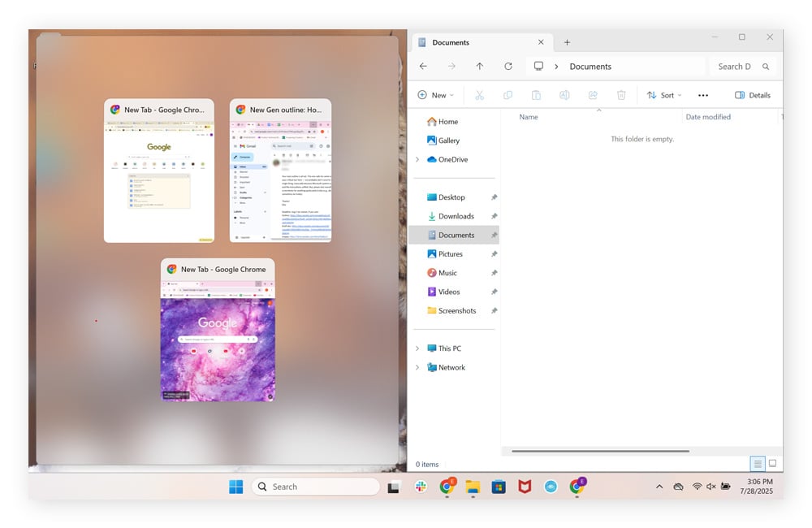The height and width of the screenshot is (528, 812).
Task: Open the Share icon in the toolbar
Action: 593,95
